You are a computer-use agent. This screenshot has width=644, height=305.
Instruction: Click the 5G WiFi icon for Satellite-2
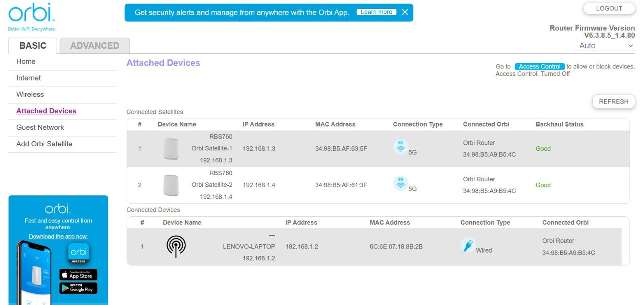pos(400,183)
